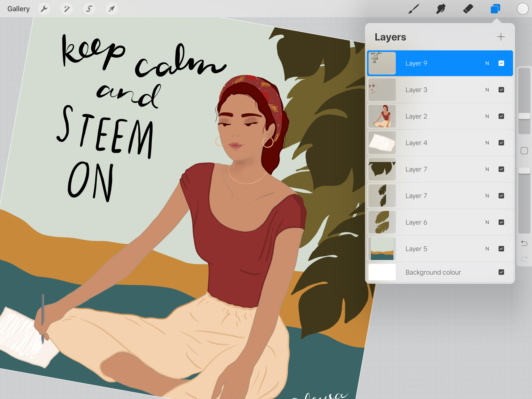Activate the Transform arrow tool
Screen dimensions: 532x399
coord(112,9)
